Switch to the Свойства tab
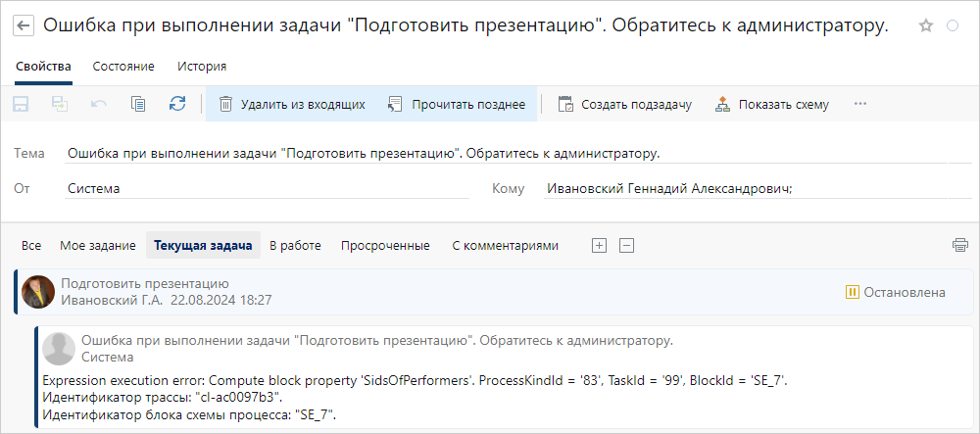The width and height of the screenshot is (980, 434). tap(43, 67)
